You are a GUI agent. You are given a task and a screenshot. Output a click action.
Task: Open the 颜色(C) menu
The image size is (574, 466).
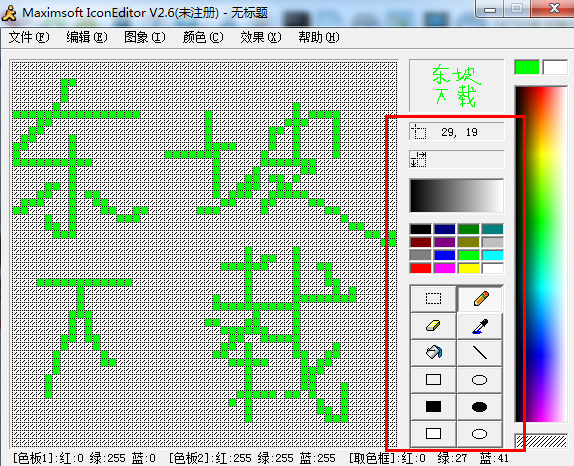(202, 37)
